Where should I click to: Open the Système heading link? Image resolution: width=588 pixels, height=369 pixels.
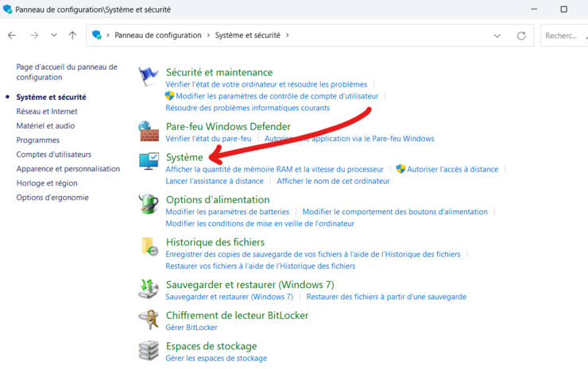coord(184,157)
